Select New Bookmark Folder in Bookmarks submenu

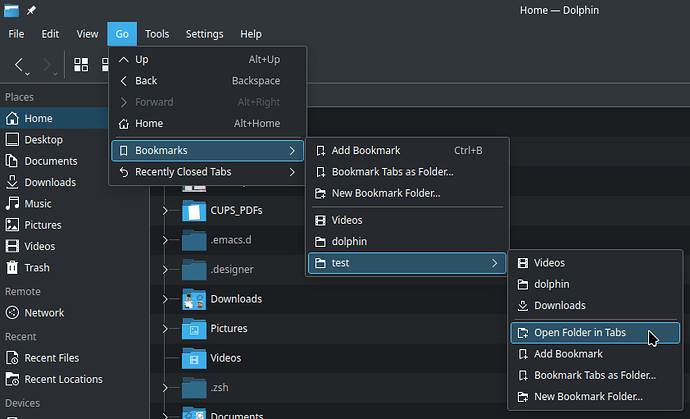pyautogui.click(x=407, y=193)
